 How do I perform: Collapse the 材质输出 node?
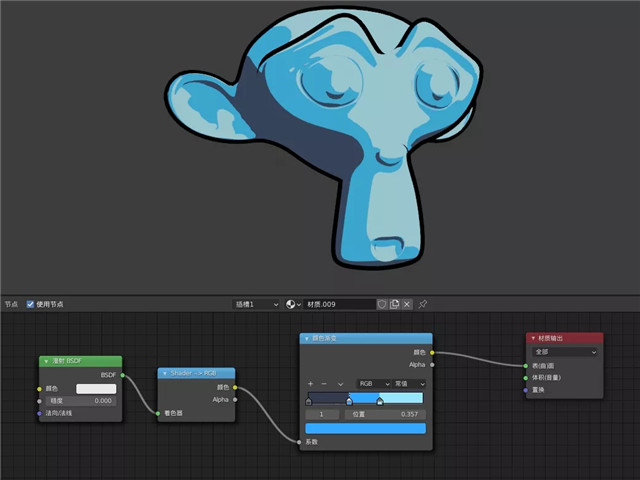(533, 338)
